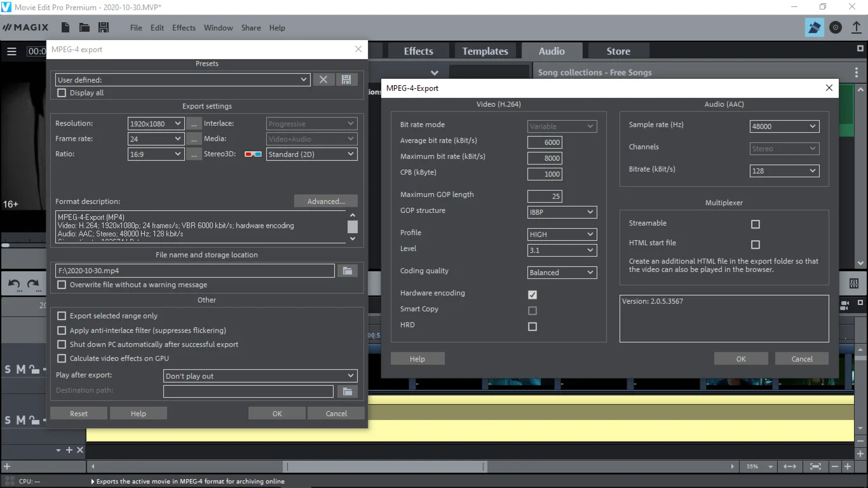Screen dimensions: 868x488
Task: Save the export preset with disk icon
Action: point(346,79)
